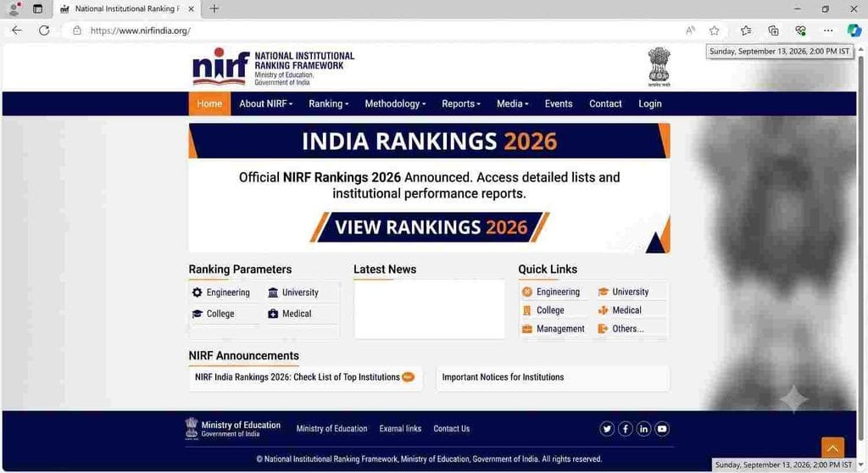The height and width of the screenshot is (473, 868).
Task: Open the Login page
Action: [x=650, y=103]
